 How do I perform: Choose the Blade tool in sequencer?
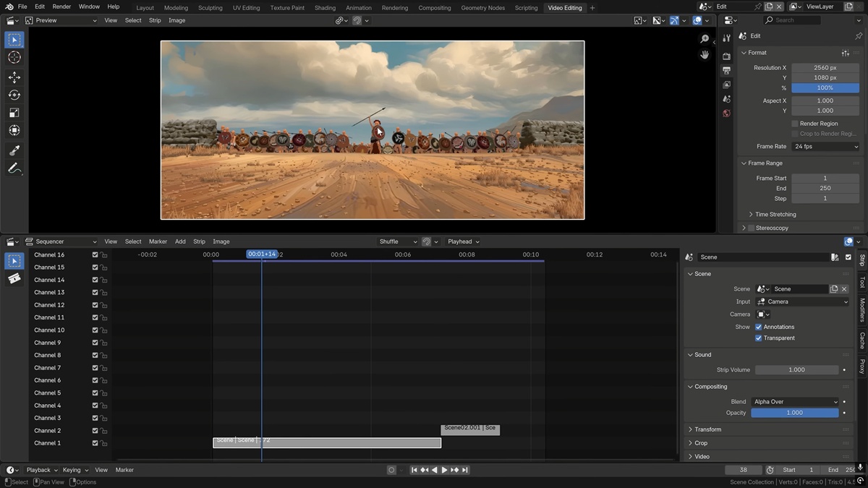(14, 278)
